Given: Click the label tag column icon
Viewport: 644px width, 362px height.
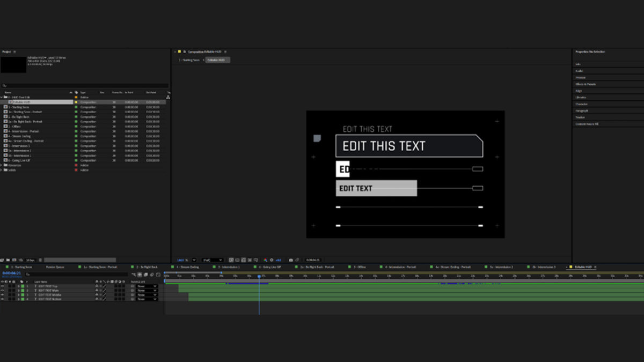Looking at the screenshot, I should (x=76, y=92).
